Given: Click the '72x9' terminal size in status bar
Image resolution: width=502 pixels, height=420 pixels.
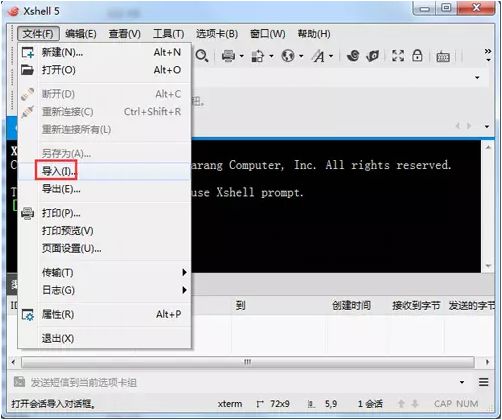Looking at the screenshot, I should click(279, 404).
